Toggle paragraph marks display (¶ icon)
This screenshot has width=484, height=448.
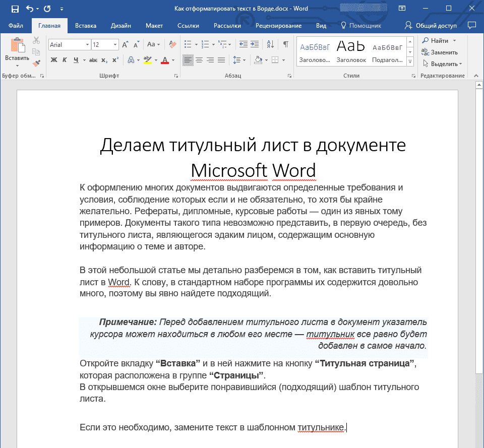tap(285, 44)
